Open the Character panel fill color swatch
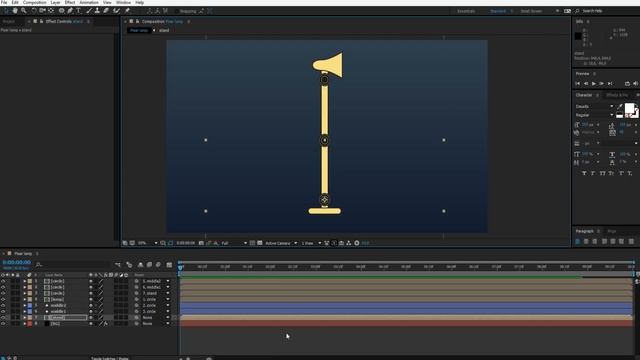Screen dimensions: 640x360 coord(629,108)
